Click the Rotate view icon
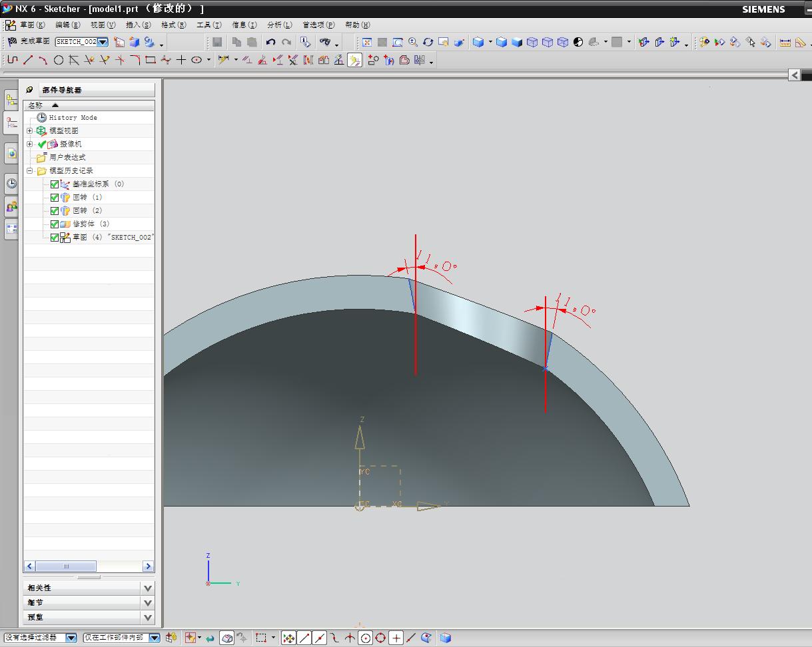 [x=428, y=42]
